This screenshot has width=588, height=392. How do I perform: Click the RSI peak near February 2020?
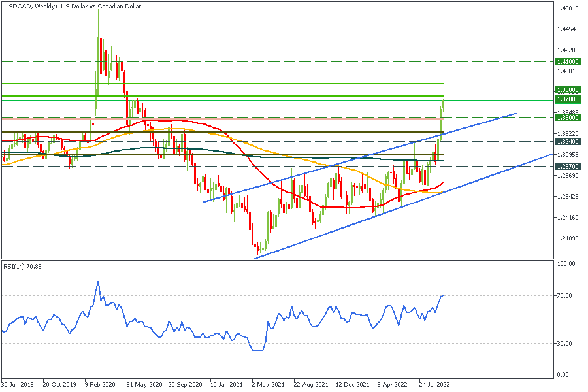[x=98, y=282]
